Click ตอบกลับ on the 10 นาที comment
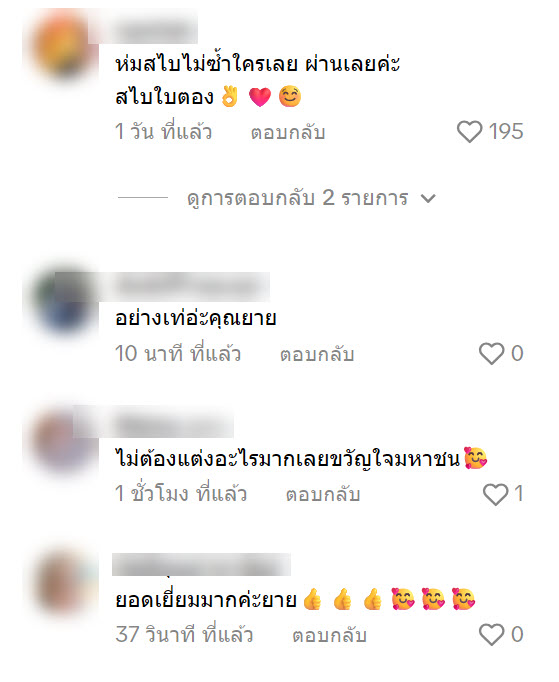This screenshot has width=559, height=682. (x=317, y=354)
